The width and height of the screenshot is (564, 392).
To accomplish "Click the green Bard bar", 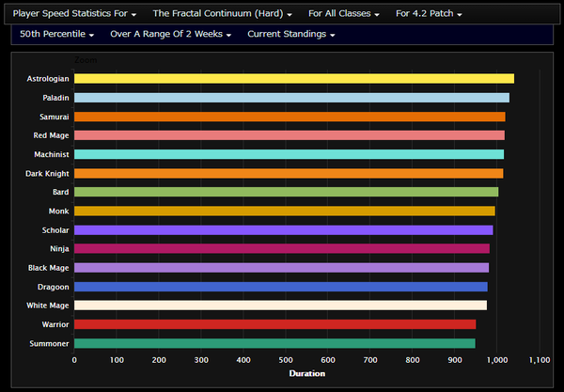I will [x=287, y=192].
